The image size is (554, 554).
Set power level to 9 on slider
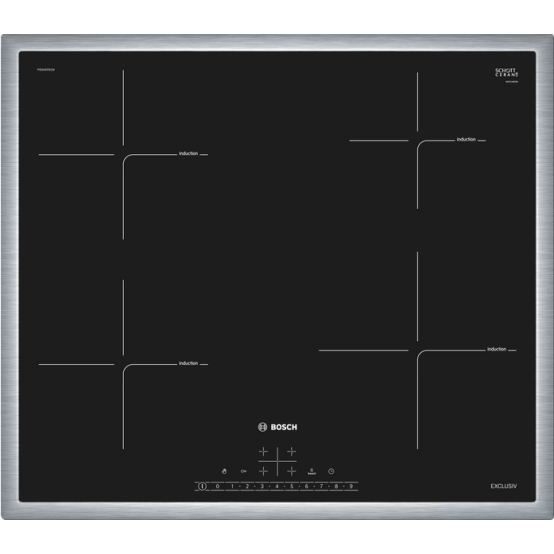[x=351, y=486]
